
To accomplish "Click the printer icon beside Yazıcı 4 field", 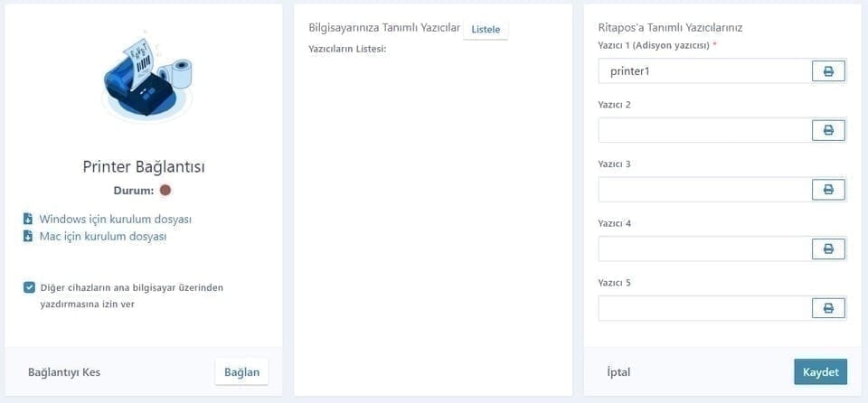I will (828, 249).
